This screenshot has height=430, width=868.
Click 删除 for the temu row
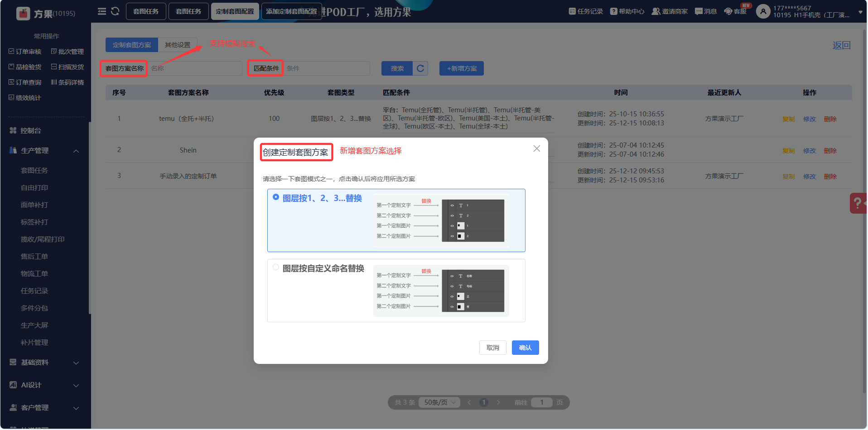point(830,119)
